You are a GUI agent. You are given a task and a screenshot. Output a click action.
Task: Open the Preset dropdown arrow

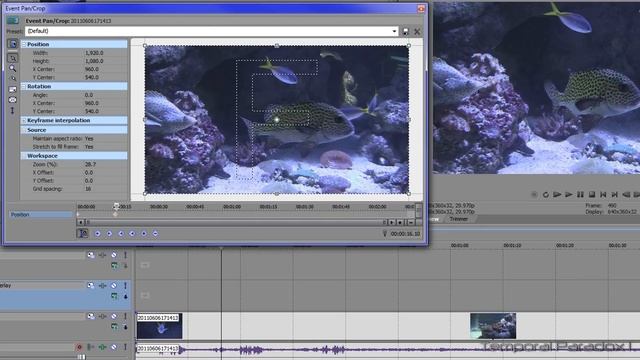point(394,31)
